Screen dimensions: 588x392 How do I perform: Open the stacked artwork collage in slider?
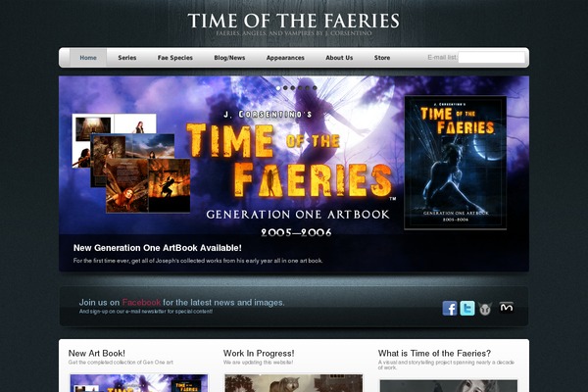point(131,164)
